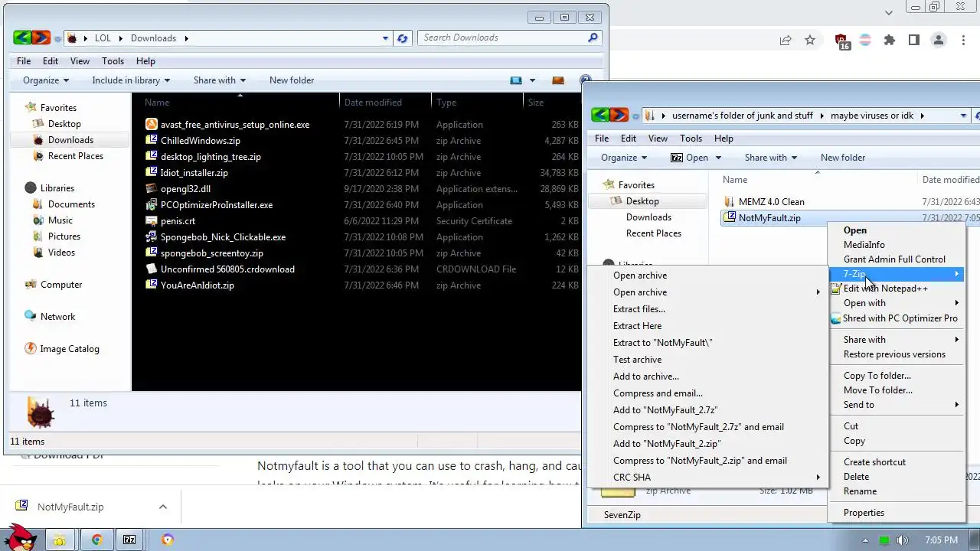This screenshot has width=980, height=551.
Task: Click opengl32.dll file icon
Action: point(152,188)
